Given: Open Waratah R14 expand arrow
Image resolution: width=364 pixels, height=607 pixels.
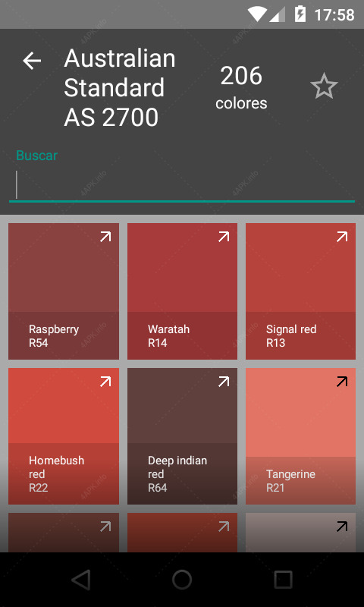Looking at the screenshot, I should pyautogui.click(x=224, y=237).
